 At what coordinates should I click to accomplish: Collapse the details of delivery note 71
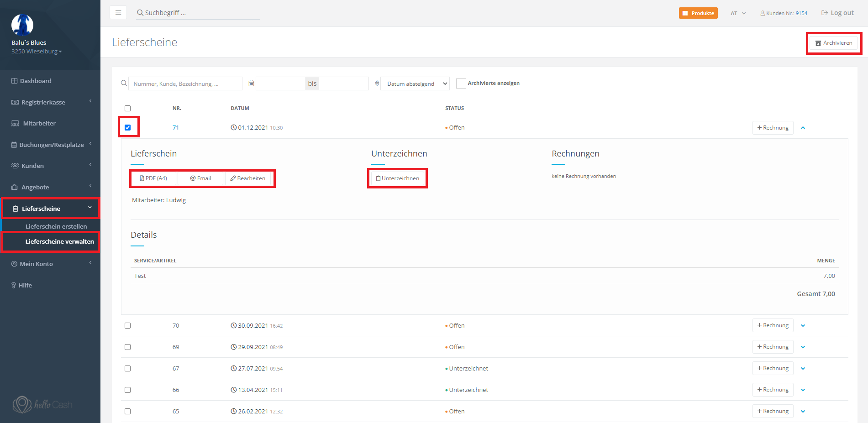click(x=803, y=128)
